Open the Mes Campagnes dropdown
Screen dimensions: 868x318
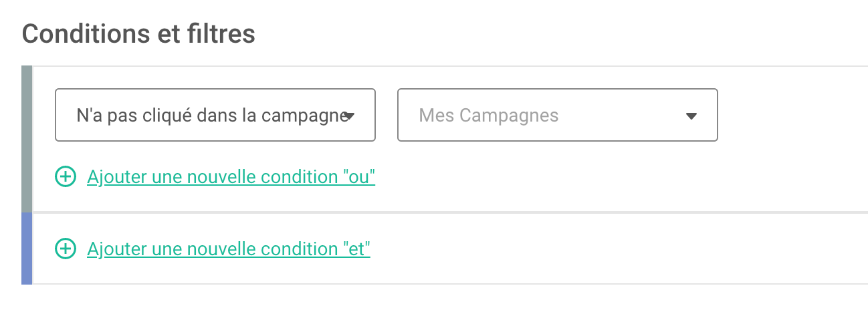click(558, 115)
